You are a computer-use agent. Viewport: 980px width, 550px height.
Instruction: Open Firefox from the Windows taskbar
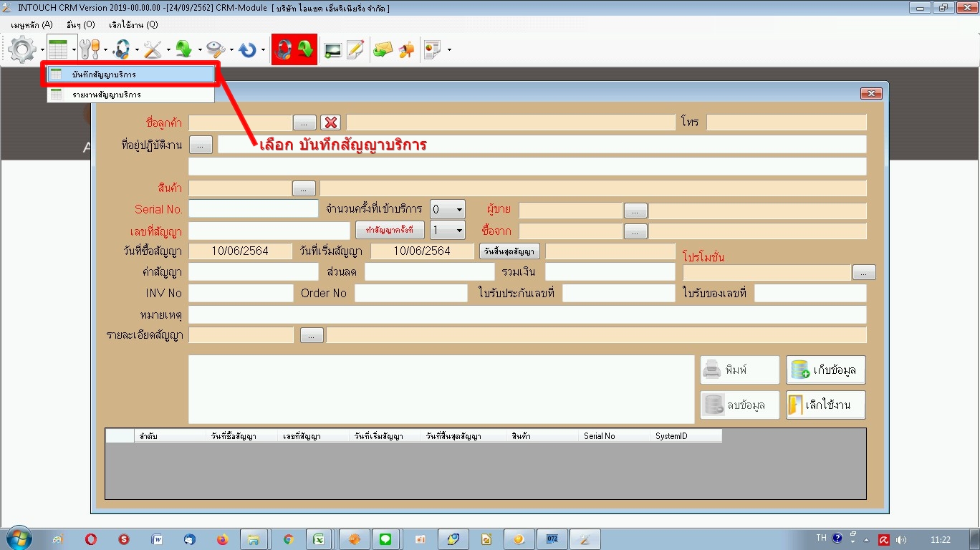(x=221, y=539)
